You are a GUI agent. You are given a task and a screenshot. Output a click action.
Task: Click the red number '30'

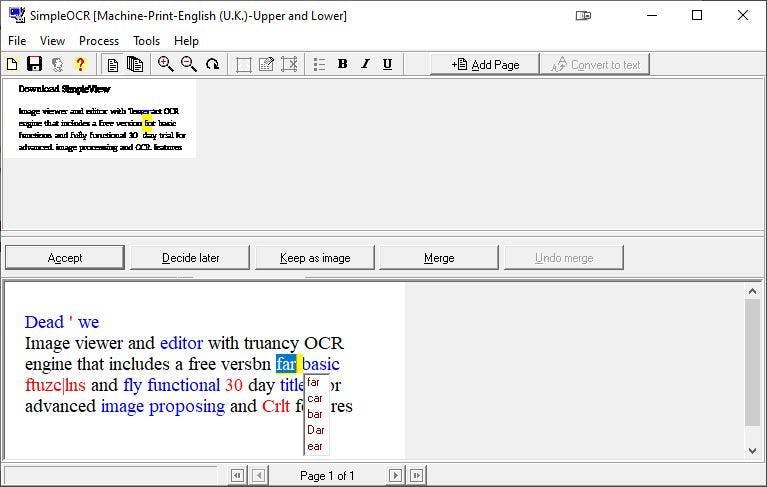click(x=234, y=385)
